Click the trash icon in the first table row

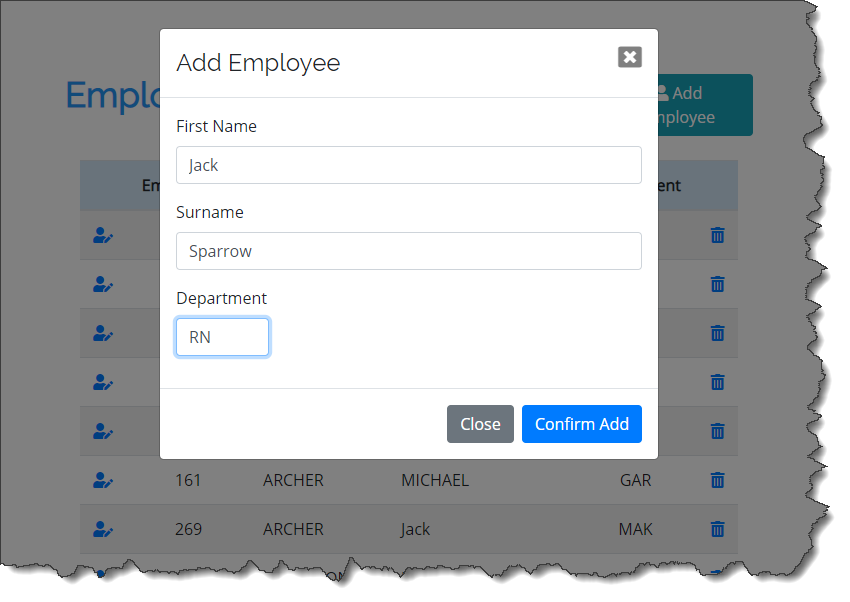click(717, 235)
